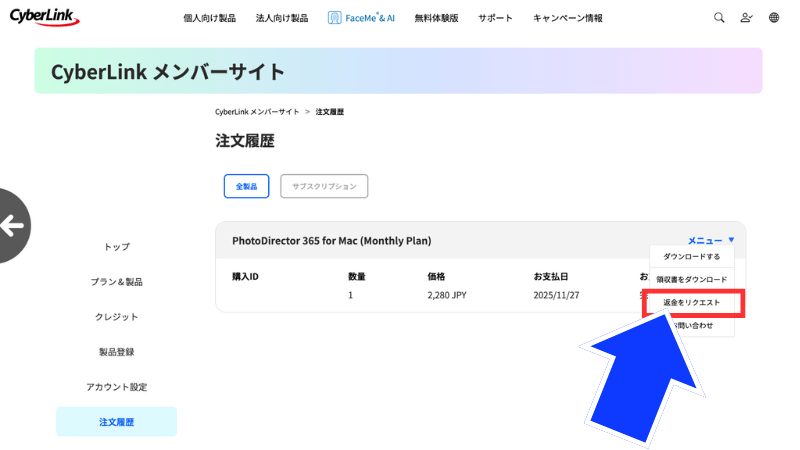Choose ダウンロードする from the menu
Viewport: 800px width, 450px height.
click(x=692, y=256)
